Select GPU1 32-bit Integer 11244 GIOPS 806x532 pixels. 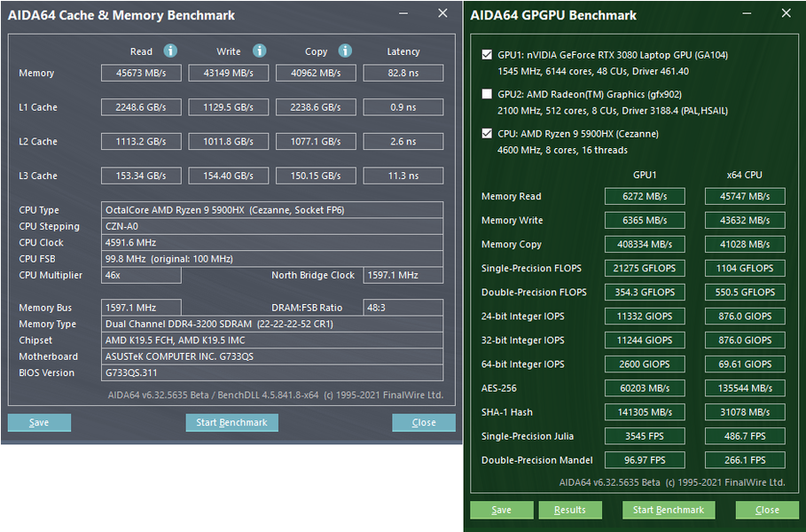[645, 340]
